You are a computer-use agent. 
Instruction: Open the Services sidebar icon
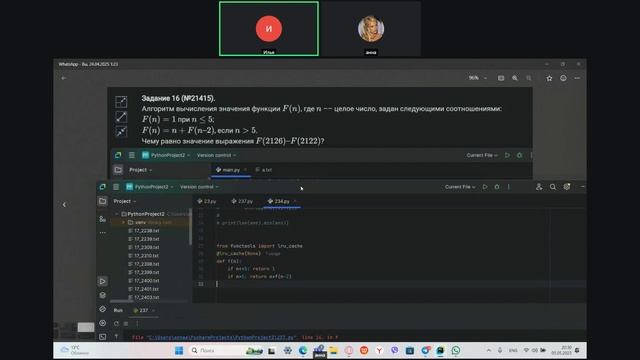pos(102,309)
